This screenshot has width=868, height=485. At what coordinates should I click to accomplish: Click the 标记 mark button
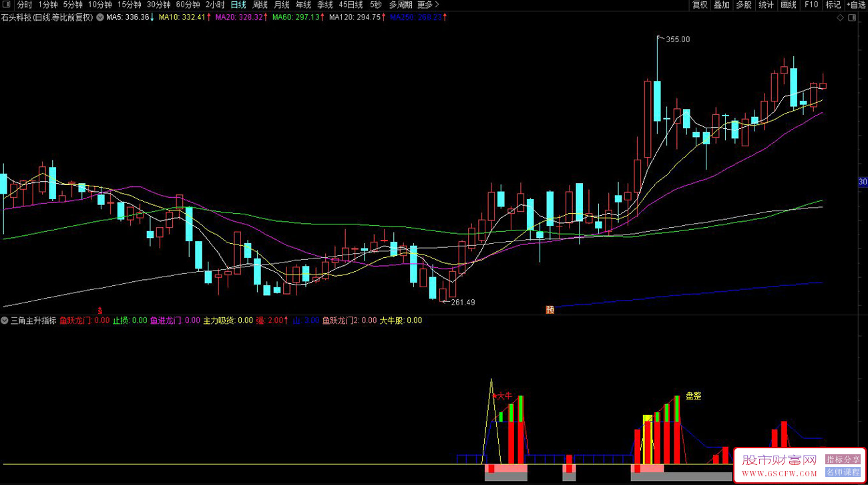(833, 5)
